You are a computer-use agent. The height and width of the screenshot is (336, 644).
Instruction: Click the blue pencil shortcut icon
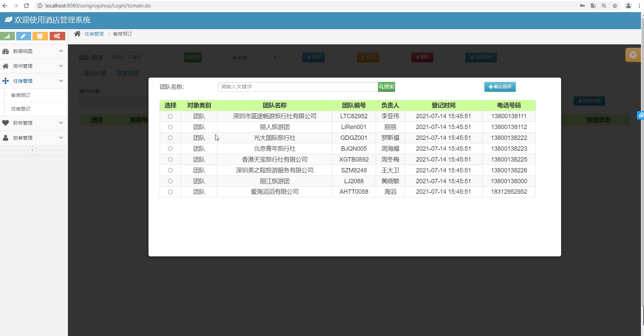(23, 36)
